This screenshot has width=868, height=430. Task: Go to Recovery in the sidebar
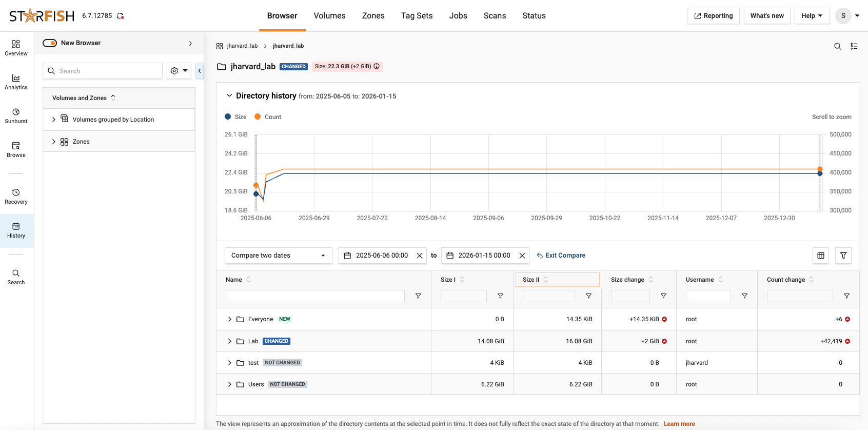[16, 197]
